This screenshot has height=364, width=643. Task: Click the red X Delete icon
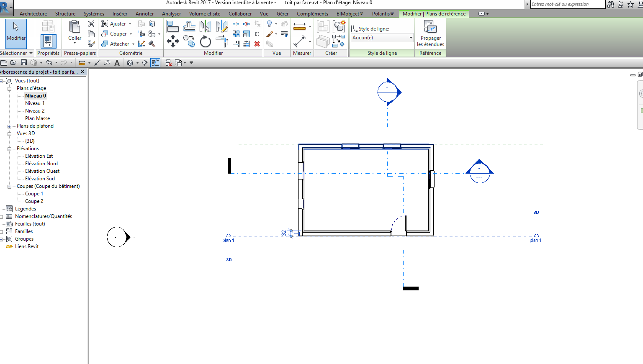(257, 44)
